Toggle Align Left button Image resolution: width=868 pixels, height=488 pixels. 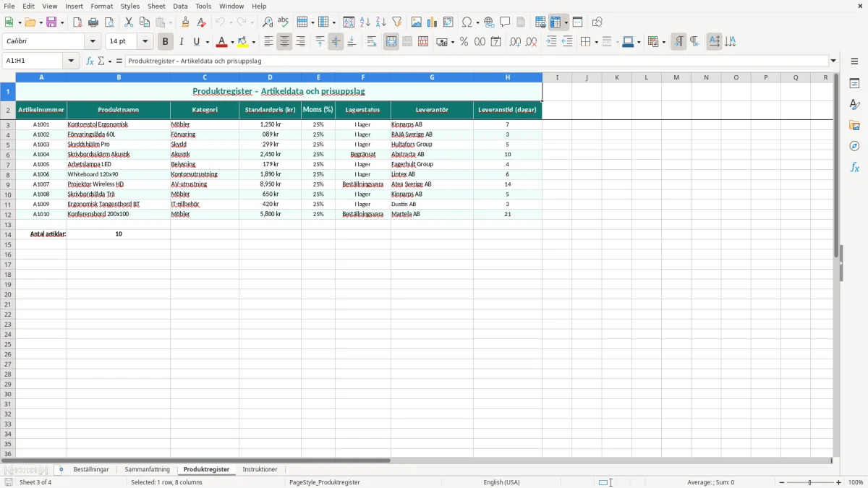268,42
